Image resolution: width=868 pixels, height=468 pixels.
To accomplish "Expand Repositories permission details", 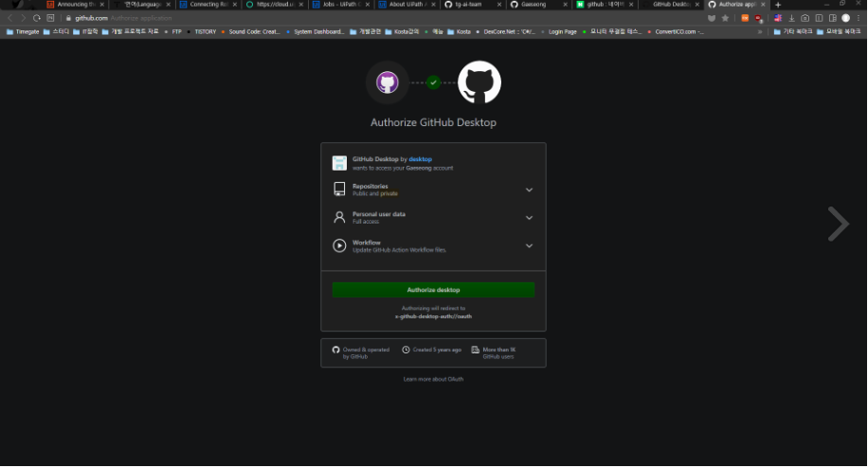I will pyautogui.click(x=529, y=189).
